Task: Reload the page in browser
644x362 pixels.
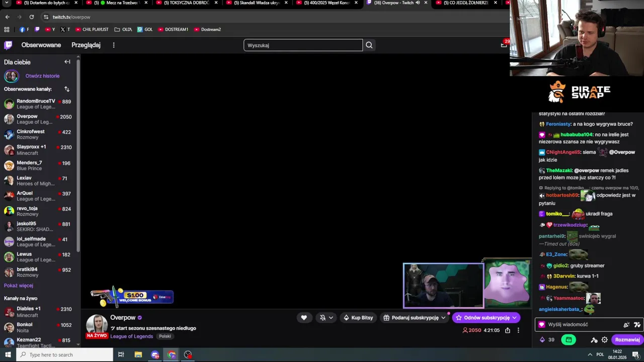Action: (x=32, y=17)
